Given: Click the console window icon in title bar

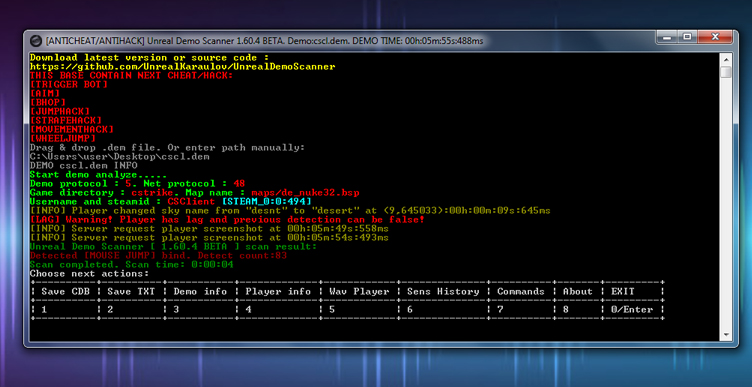Looking at the screenshot, I should click(x=35, y=41).
